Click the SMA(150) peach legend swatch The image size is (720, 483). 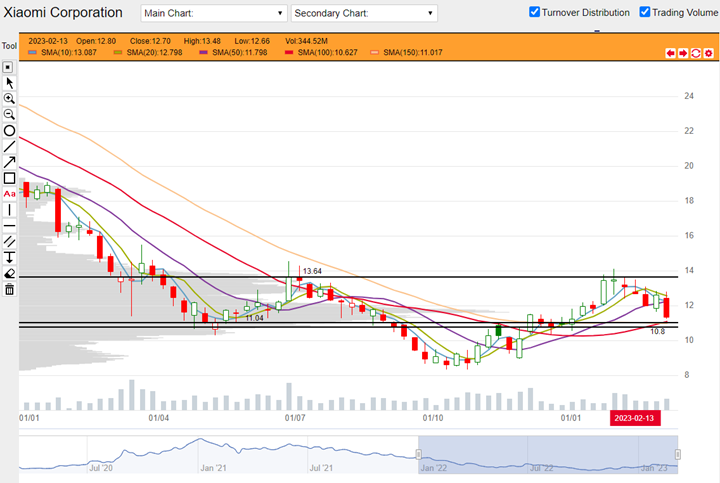(375, 52)
